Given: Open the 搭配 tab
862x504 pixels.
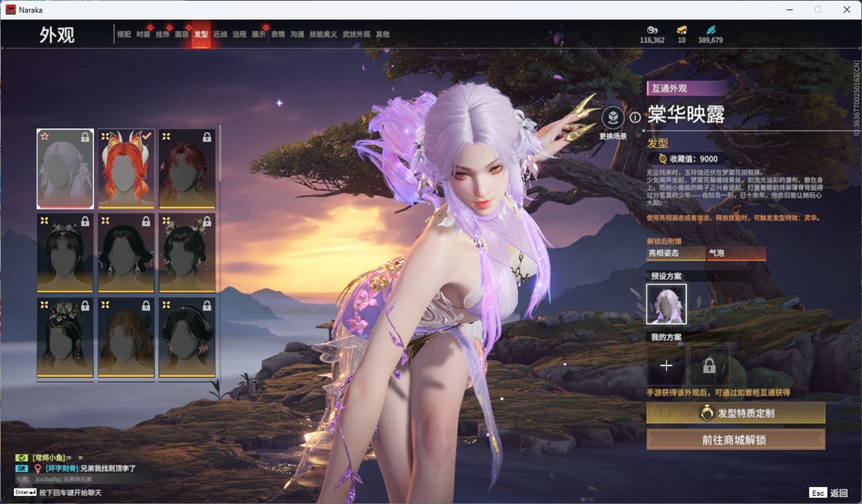Looking at the screenshot, I should click(x=124, y=34).
